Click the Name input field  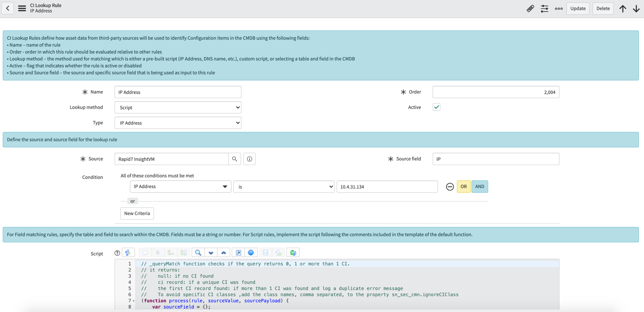(x=178, y=92)
